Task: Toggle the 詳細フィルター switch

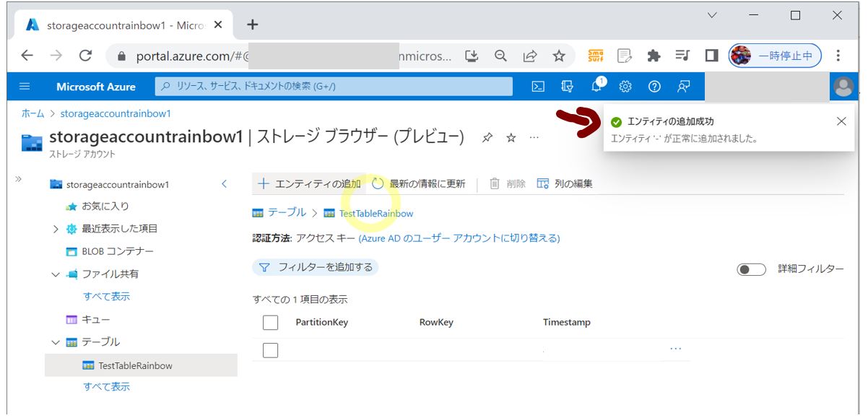Action: (751, 269)
